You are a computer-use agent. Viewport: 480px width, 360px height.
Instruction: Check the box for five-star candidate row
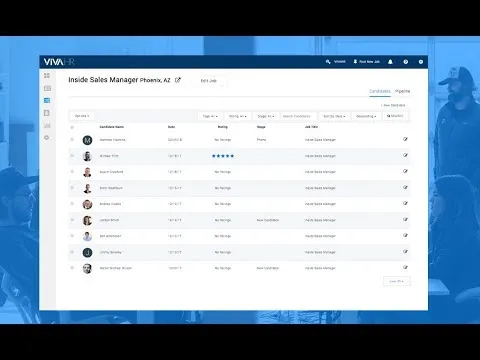[72, 155]
